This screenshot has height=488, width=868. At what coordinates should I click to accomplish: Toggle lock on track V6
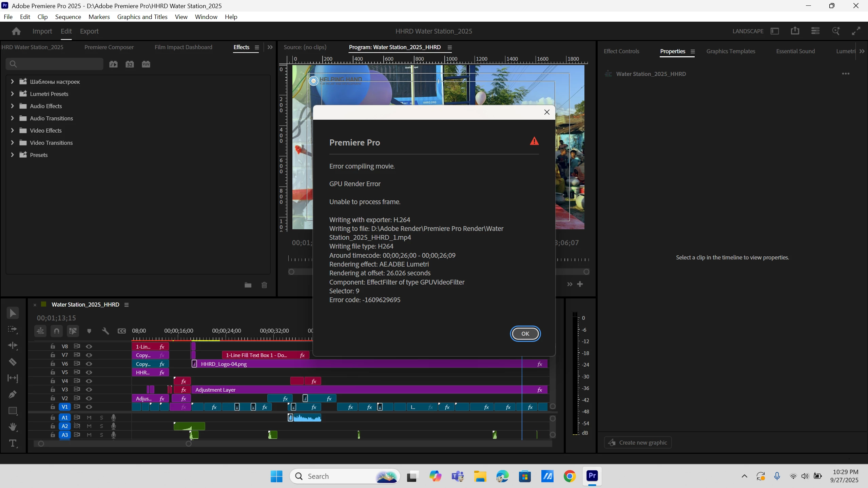(x=53, y=364)
